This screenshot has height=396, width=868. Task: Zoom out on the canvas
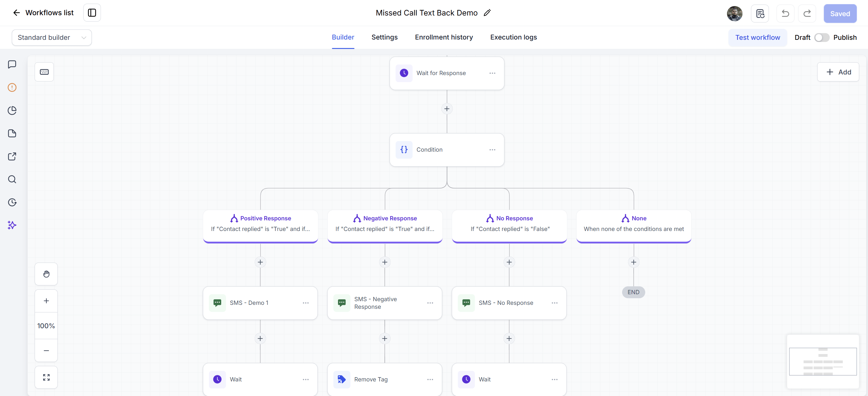coord(46,350)
